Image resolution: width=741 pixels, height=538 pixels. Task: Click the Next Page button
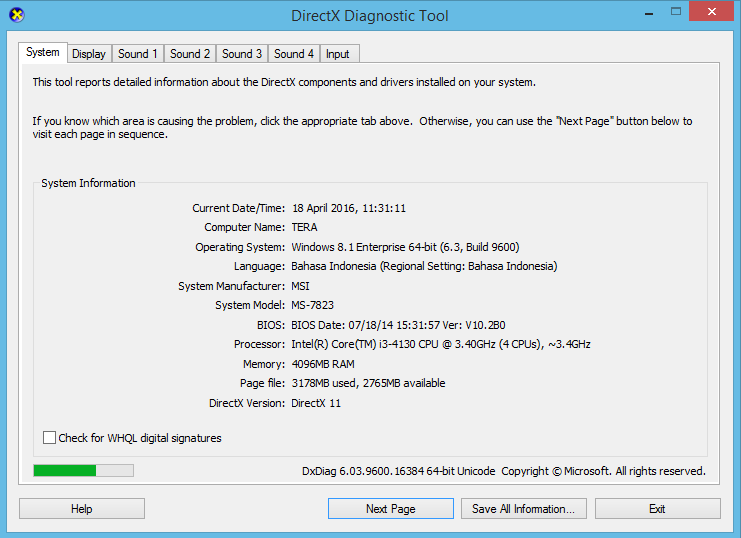pos(391,509)
